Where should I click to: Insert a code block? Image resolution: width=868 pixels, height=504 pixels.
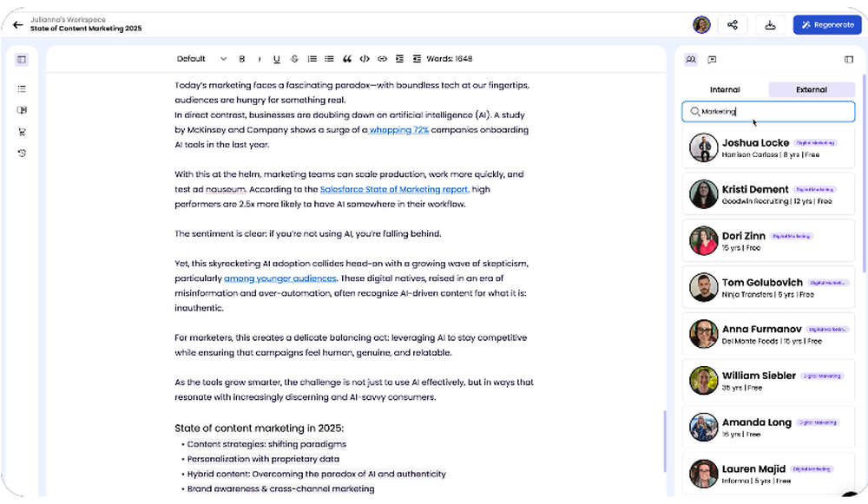click(x=365, y=59)
